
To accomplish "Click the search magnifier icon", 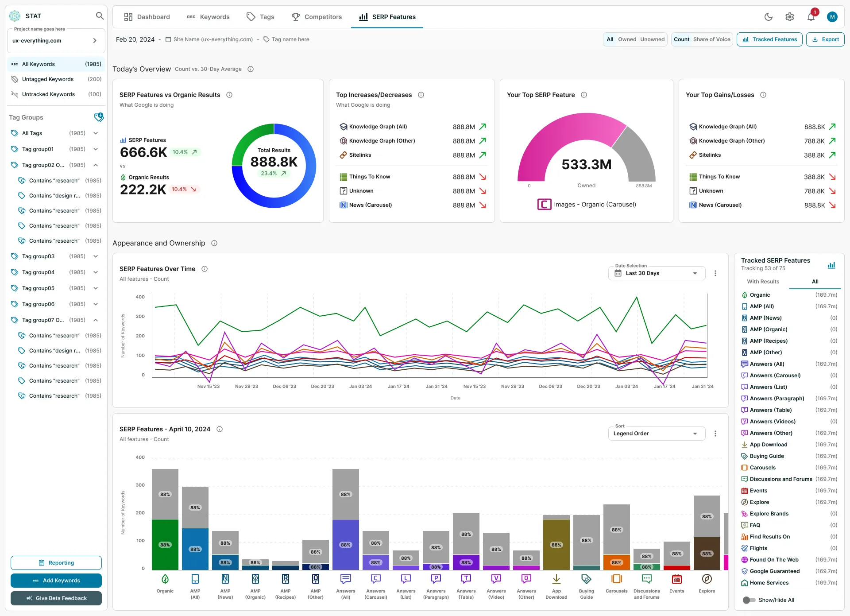I will click(100, 16).
